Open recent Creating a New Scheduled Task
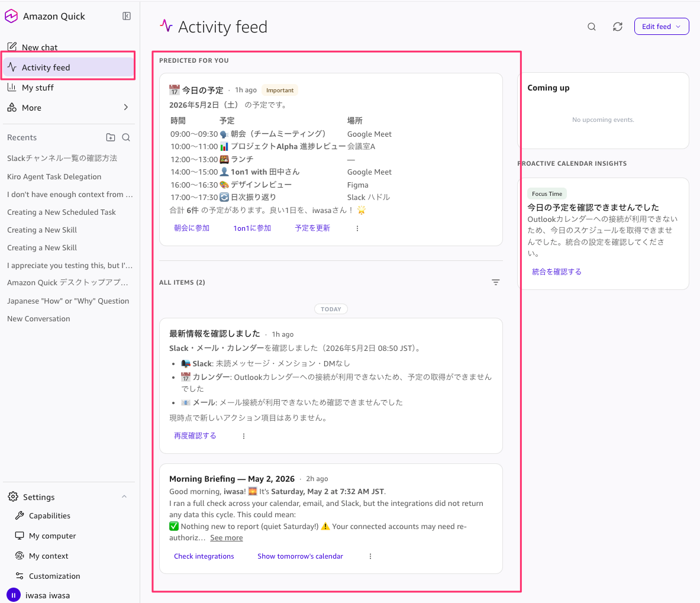 [x=61, y=212]
